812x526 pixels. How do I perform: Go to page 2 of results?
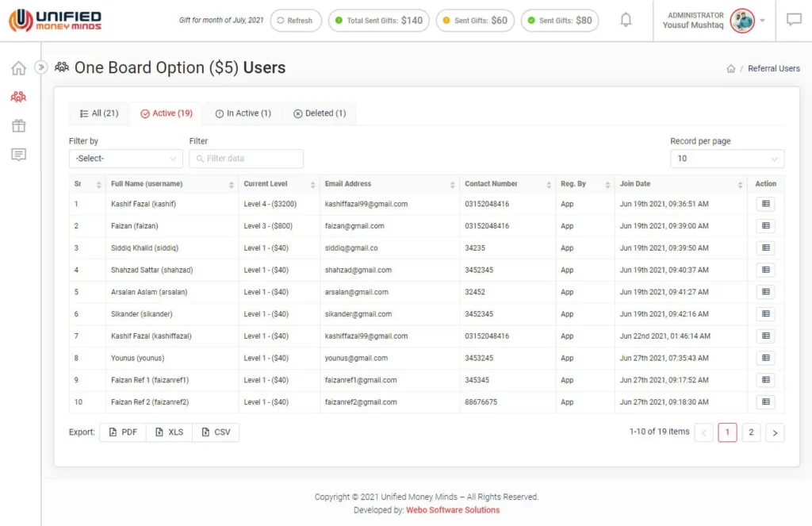[750, 432]
